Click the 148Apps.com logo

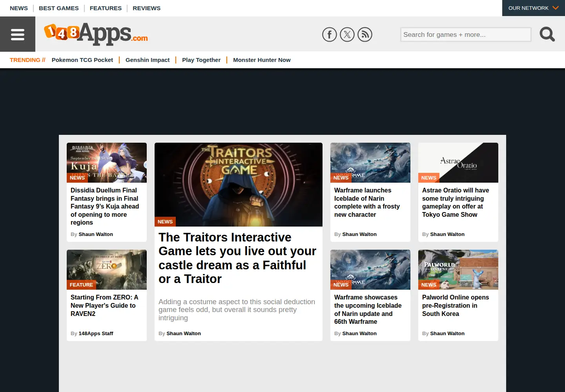96,34
